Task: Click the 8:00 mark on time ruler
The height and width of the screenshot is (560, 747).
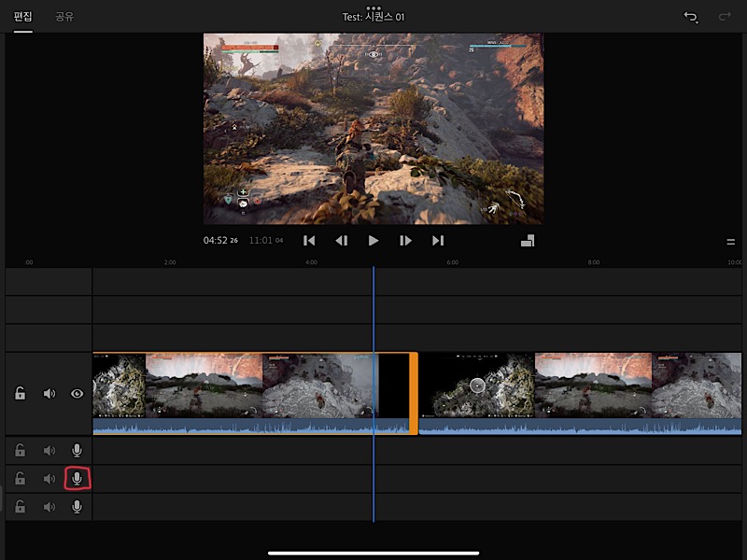Action: 594,262
